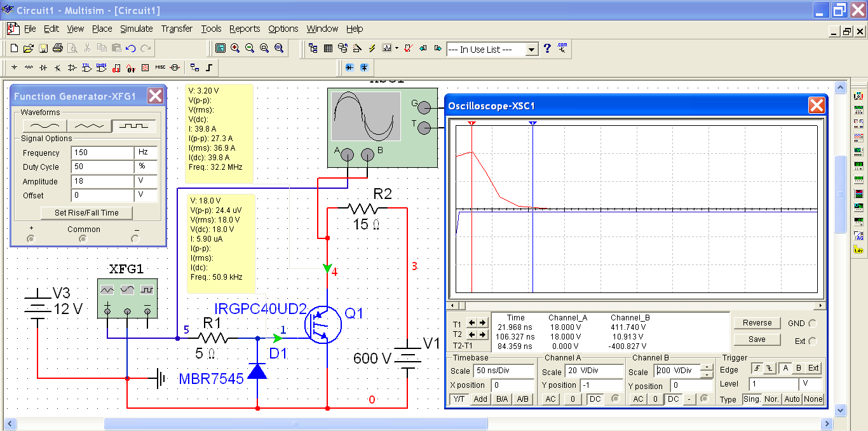The image size is (868, 431).
Task: Click the oscilloscope Reverse button
Action: (x=757, y=323)
